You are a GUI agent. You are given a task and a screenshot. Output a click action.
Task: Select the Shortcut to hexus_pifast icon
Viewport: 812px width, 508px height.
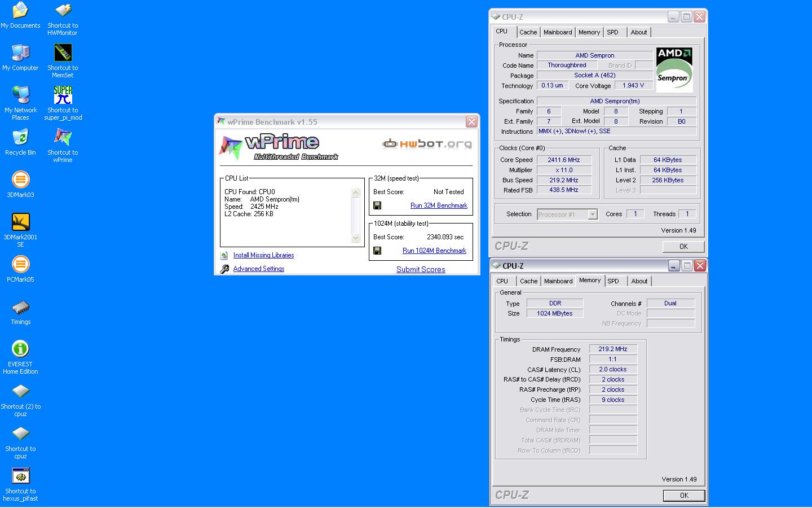coord(20,484)
